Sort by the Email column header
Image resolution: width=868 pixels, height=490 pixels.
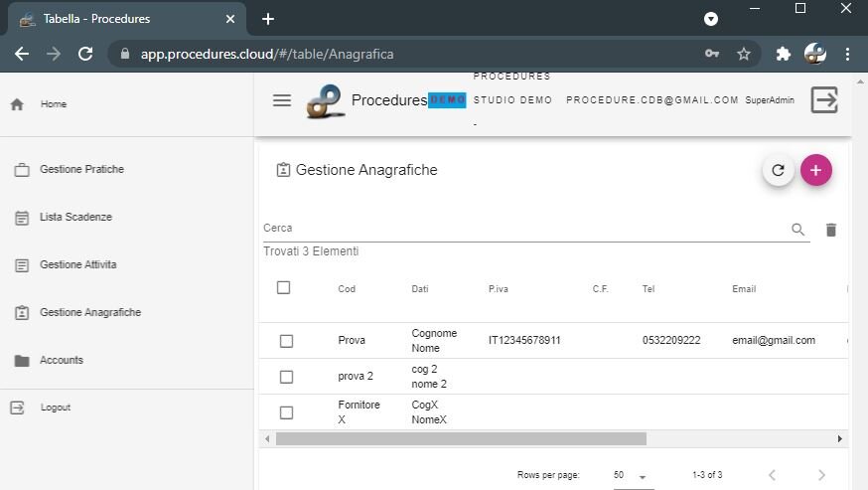point(744,289)
